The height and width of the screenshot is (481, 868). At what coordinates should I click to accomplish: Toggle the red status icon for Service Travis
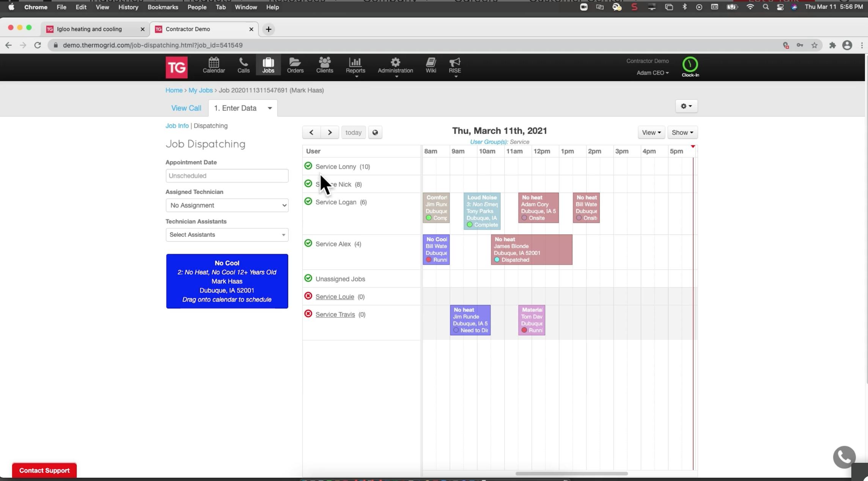pyautogui.click(x=308, y=314)
